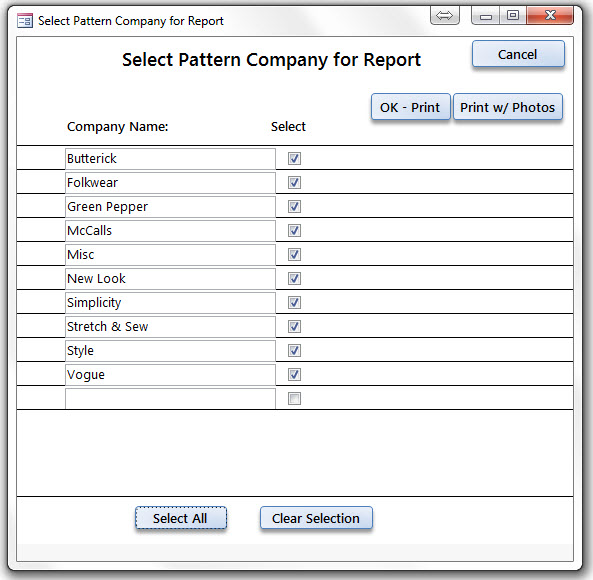Click the Cancel button

point(518,54)
